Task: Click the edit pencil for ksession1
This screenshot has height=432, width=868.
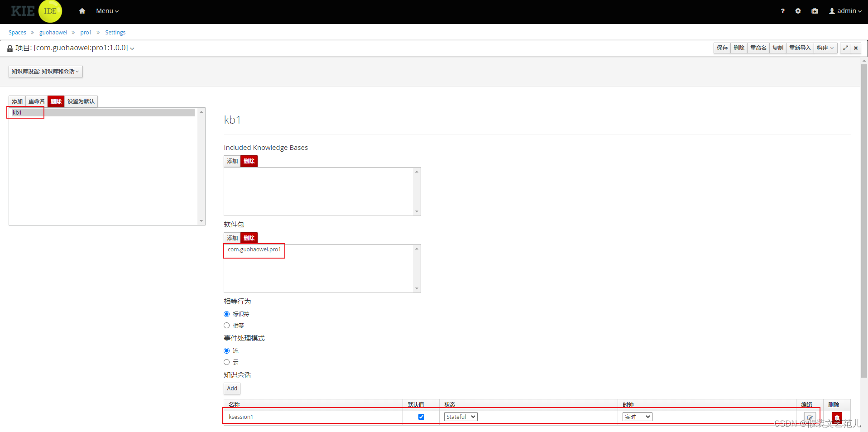Action: point(810,417)
